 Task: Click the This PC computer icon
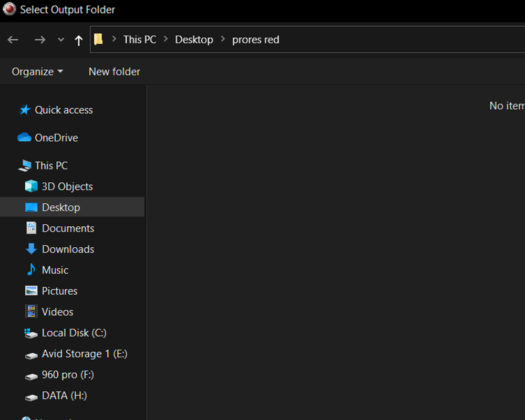tap(25, 165)
